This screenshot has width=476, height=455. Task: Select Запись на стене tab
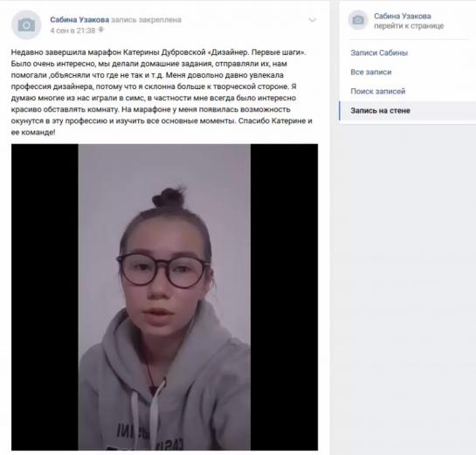coord(407,111)
